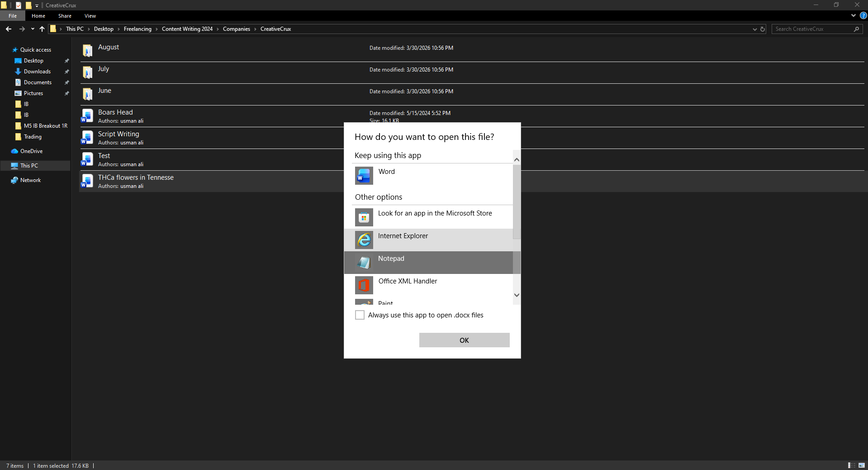Refresh the CreativeCrux folder
868x470 pixels.
(x=763, y=29)
